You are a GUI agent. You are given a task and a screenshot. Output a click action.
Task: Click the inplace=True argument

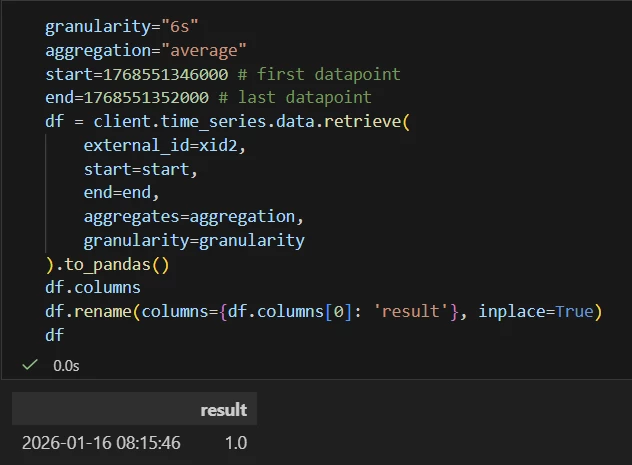click(x=535, y=312)
